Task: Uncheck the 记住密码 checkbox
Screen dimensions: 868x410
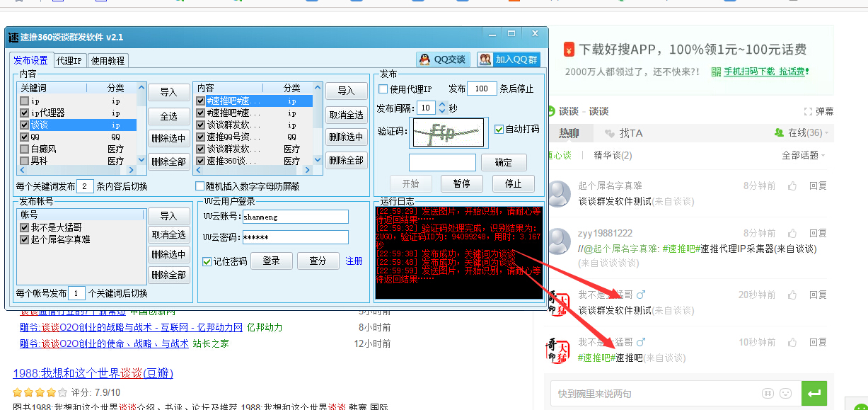Action: (x=207, y=261)
